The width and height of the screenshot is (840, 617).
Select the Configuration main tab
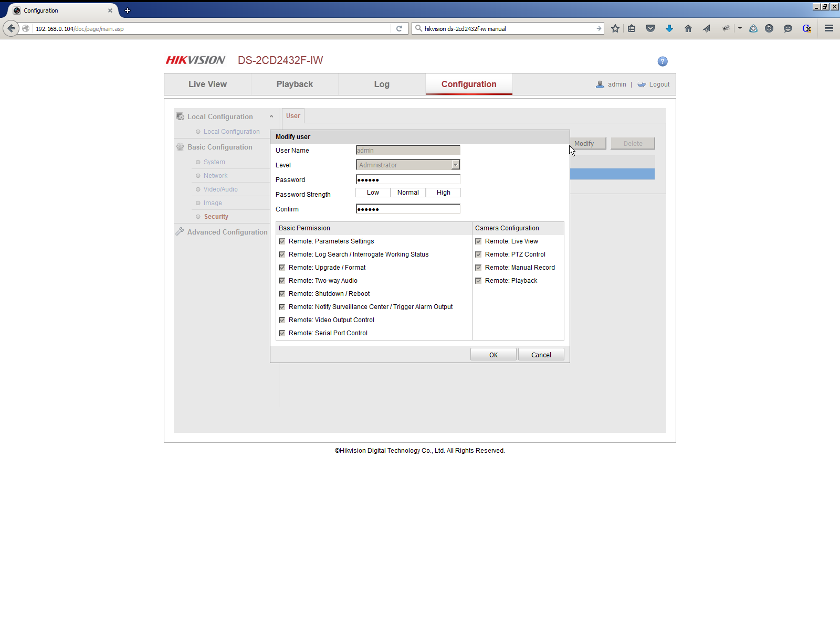(469, 84)
